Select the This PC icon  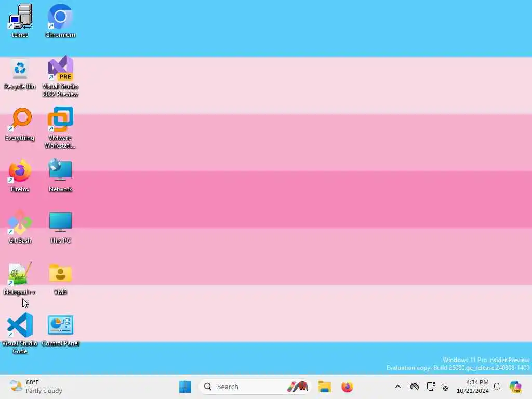click(60, 228)
